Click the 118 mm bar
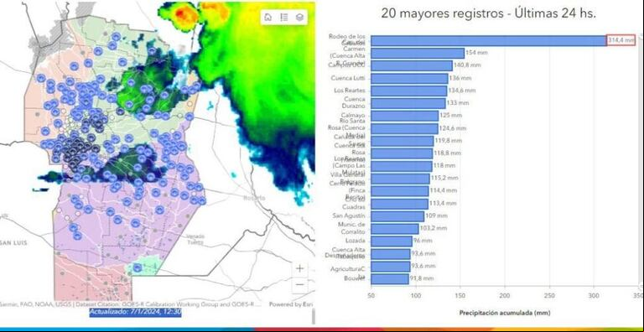 tap(402, 166)
